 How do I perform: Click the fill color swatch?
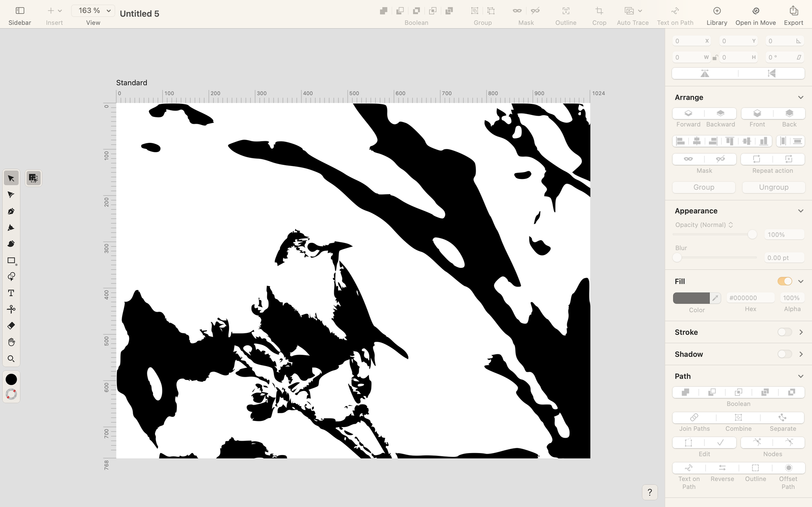pyautogui.click(x=691, y=297)
